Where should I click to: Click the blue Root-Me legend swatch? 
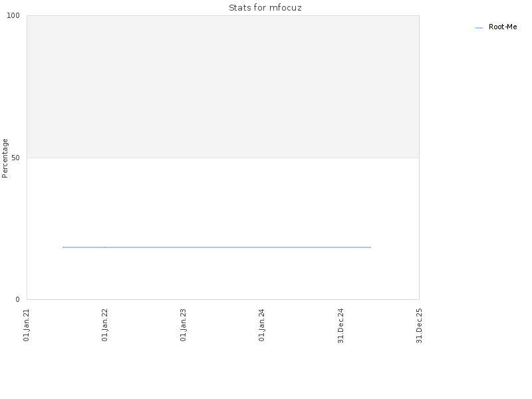pyautogui.click(x=479, y=28)
